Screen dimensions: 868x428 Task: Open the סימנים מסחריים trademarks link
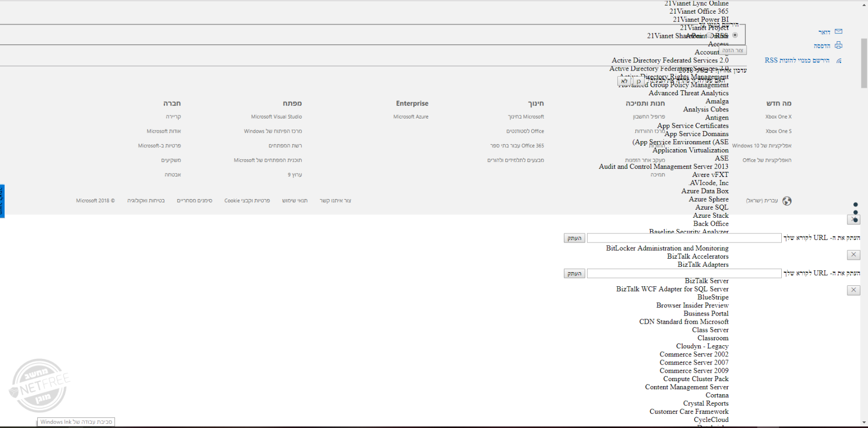coord(195,201)
